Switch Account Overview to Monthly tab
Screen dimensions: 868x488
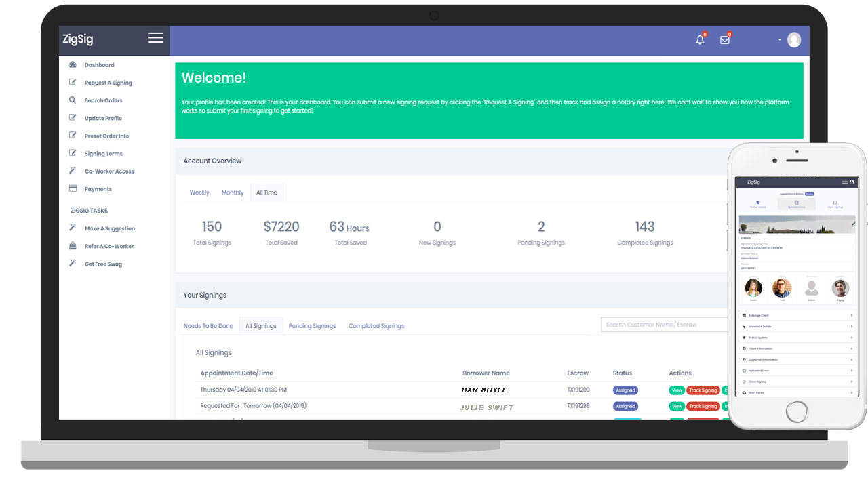[233, 192]
